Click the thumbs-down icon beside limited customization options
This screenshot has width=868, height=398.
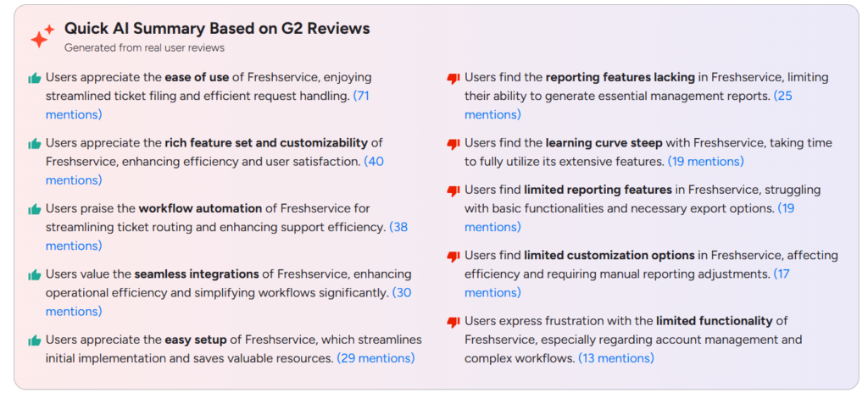click(453, 257)
